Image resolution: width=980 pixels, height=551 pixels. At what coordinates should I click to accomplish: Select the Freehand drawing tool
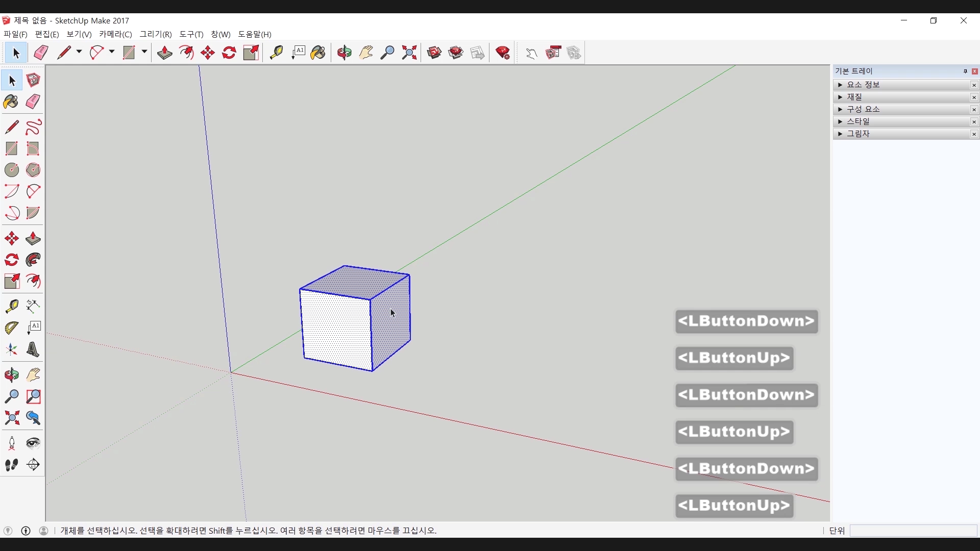click(x=33, y=127)
